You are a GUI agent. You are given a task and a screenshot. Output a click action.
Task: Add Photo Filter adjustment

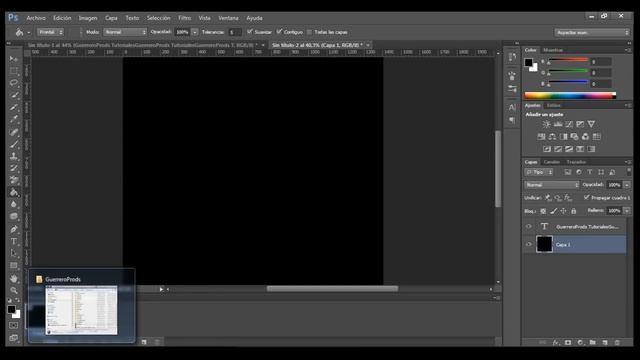575,137
